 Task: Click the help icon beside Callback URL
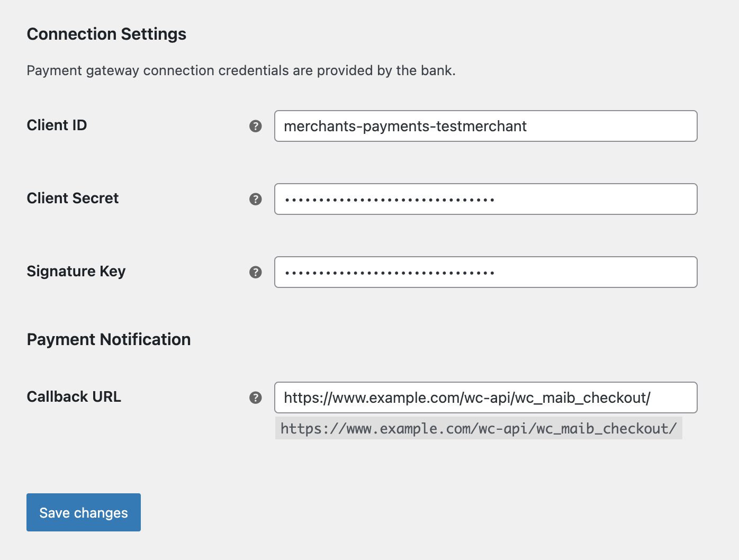(256, 398)
